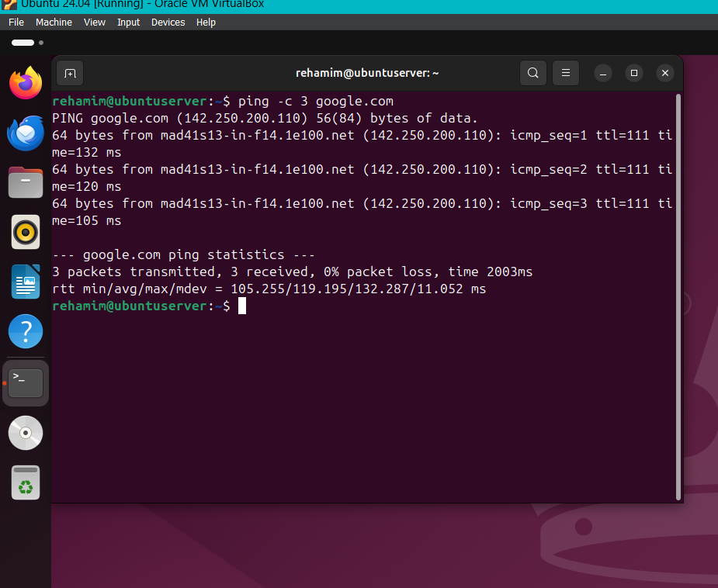The width and height of the screenshot is (718, 588).
Task: Open the VirtualBox Input menu
Action: pos(128,22)
